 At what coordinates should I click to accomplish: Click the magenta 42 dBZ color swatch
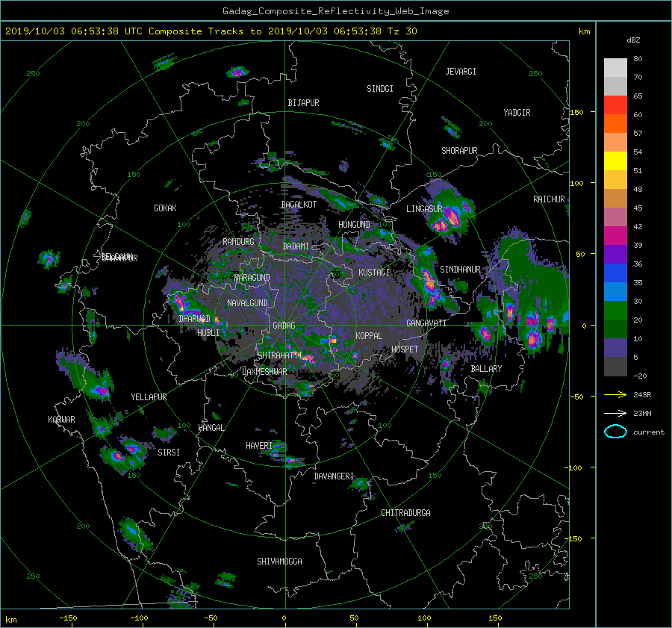[x=615, y=235]
